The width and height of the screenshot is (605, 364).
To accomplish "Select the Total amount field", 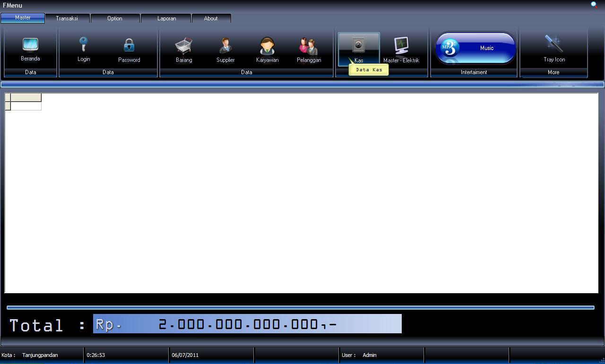I will coord(248,324).
